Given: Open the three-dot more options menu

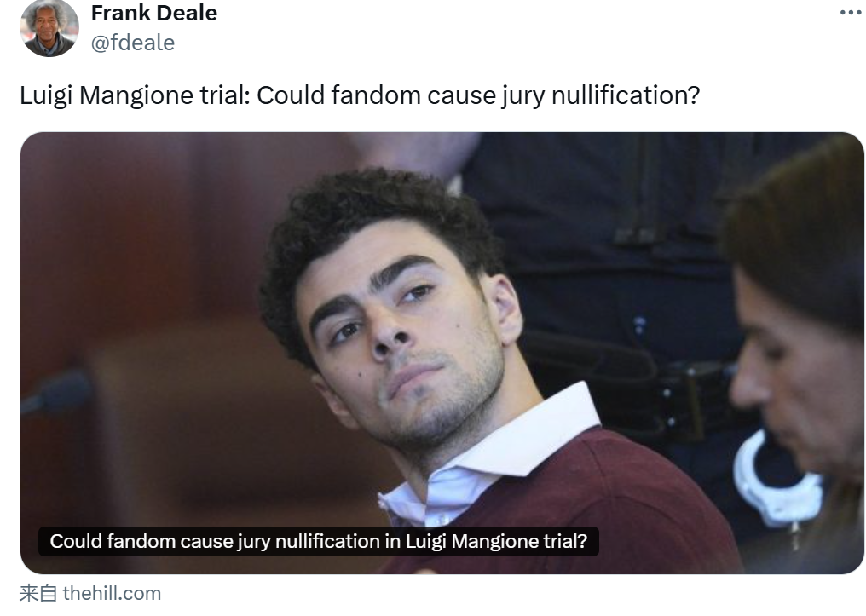Looking at the screenshot, I should click(851, 13).
